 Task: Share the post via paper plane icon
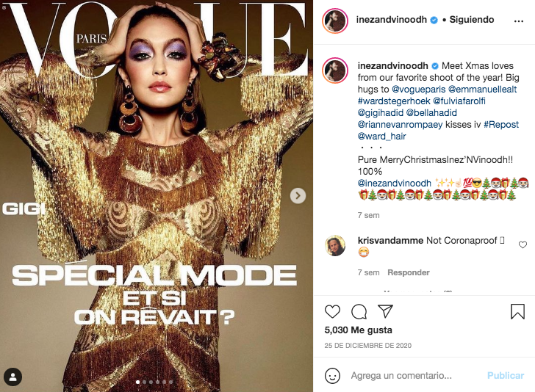point(386,311)
